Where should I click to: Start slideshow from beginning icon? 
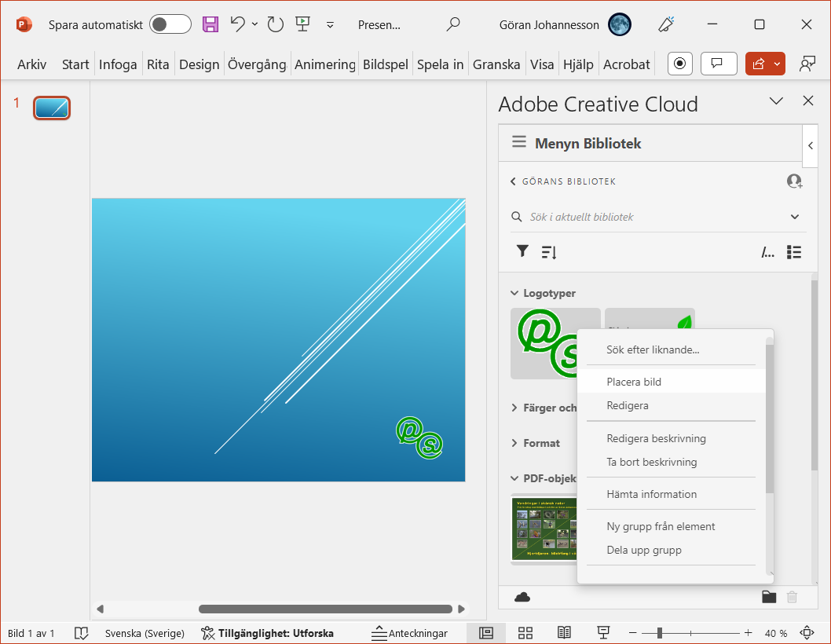coord(302,24)
